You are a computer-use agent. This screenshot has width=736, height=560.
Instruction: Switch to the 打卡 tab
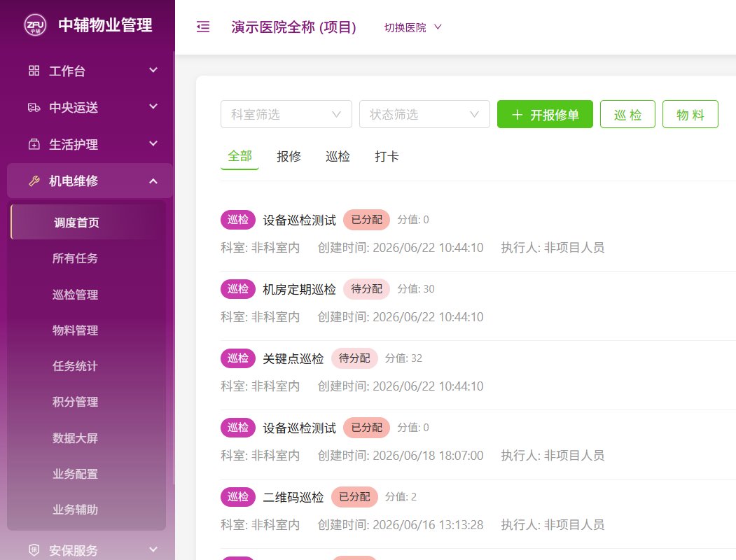coord(387,156)
